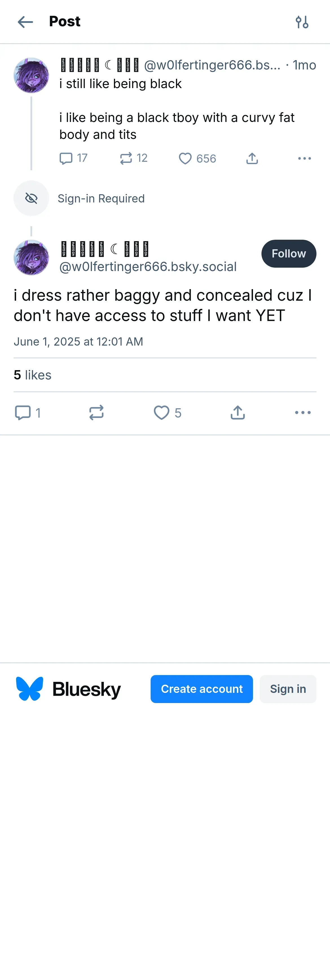
Task: Reply to the parent post with 17 replies
Action: click(x=66, y=158)
